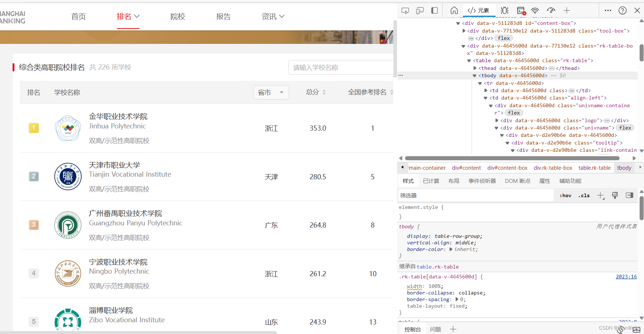Expand the thead node
Image resolution: width=644 pixels, height=334 pixels.
[475, 68]
